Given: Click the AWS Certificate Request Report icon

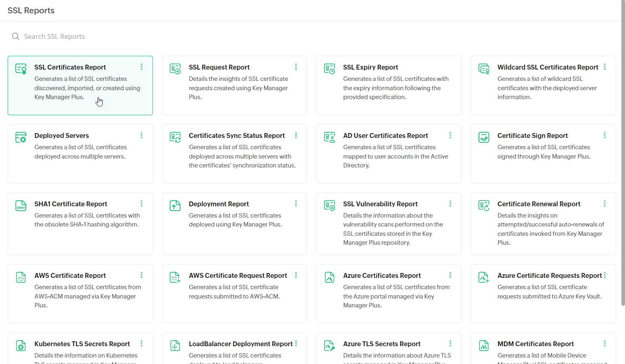Looking at the screenshot, I should 175,277.
